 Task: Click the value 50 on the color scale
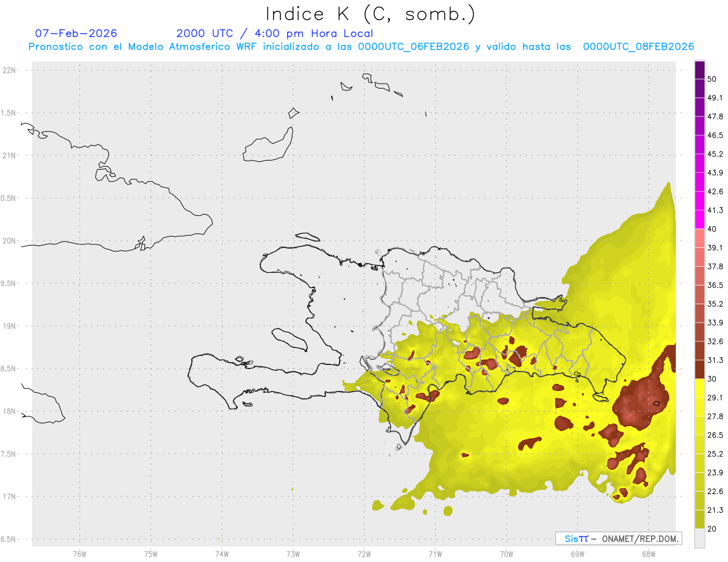(x=713, y=79)
